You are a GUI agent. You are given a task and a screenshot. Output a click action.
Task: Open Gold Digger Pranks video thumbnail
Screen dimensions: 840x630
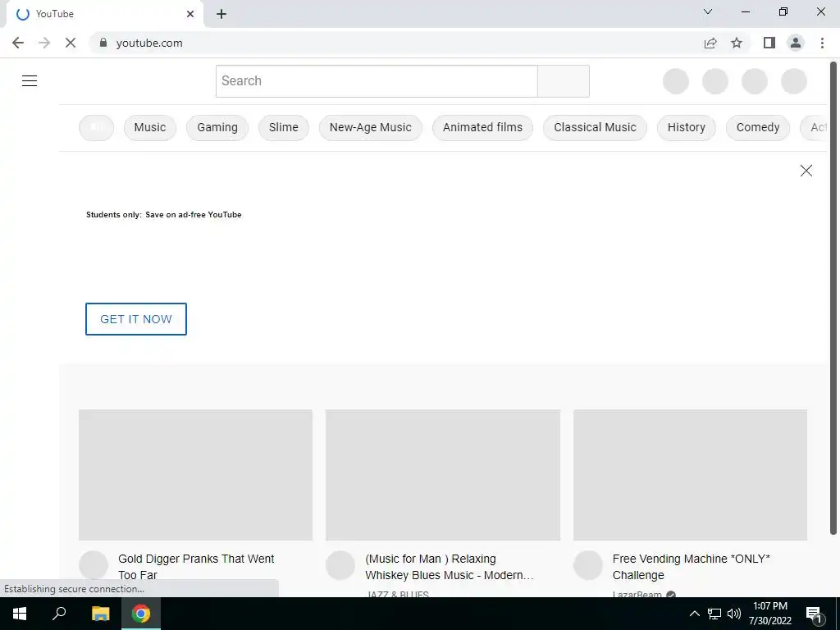pos(195,475)
